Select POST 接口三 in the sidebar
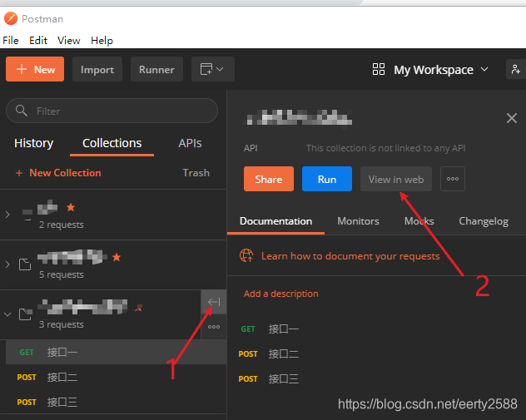This screenshot has height=420, width=526. (116, 402)
